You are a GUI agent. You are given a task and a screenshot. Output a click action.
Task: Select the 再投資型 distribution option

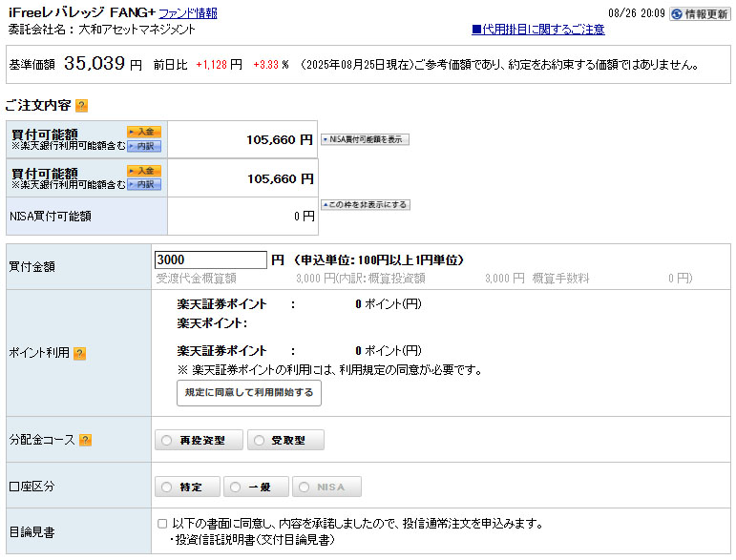[x=199, y=440]
